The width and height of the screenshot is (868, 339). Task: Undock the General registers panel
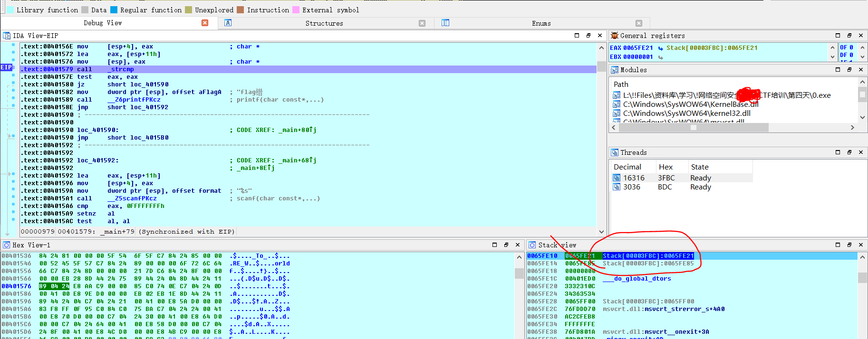[x=849, y=36]
